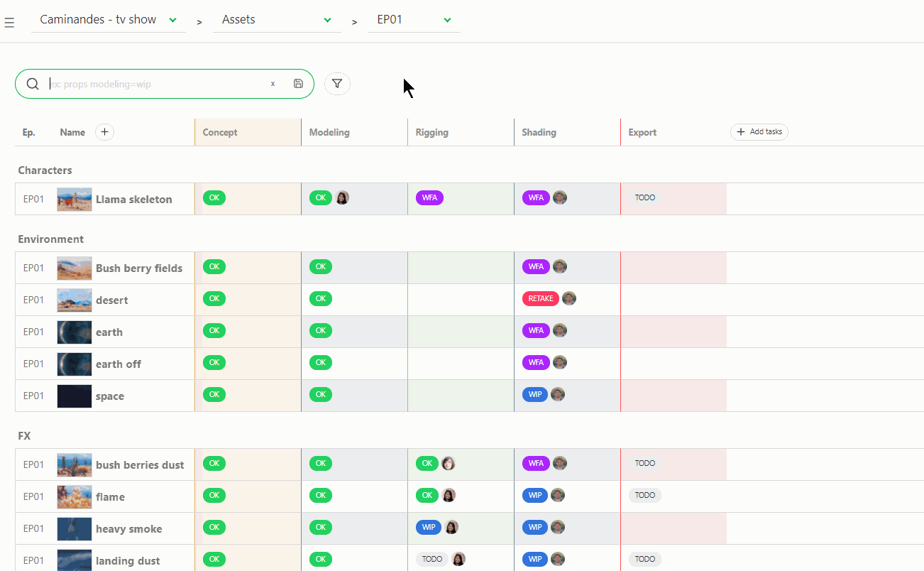924x571 pixels.
Task: Click the desert asset thumbnail
Action: pyautogui.click(x=74, y=299)
